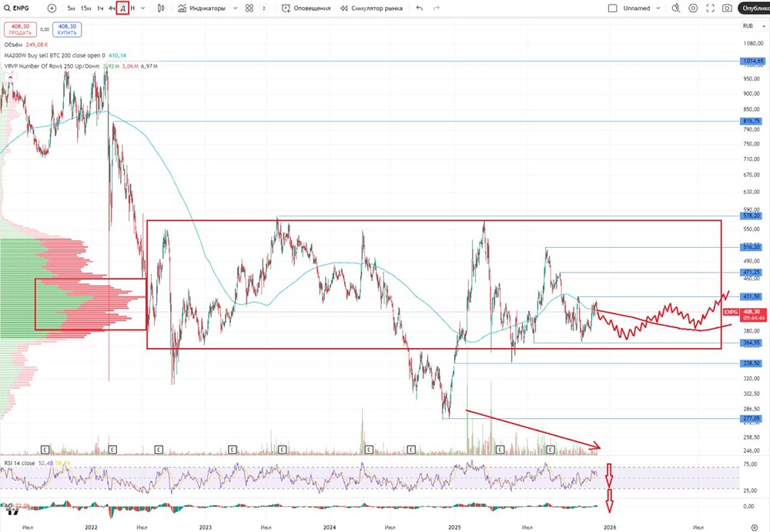Undo the last chart action
The image size is (770, 532).
tap(419, 8)
